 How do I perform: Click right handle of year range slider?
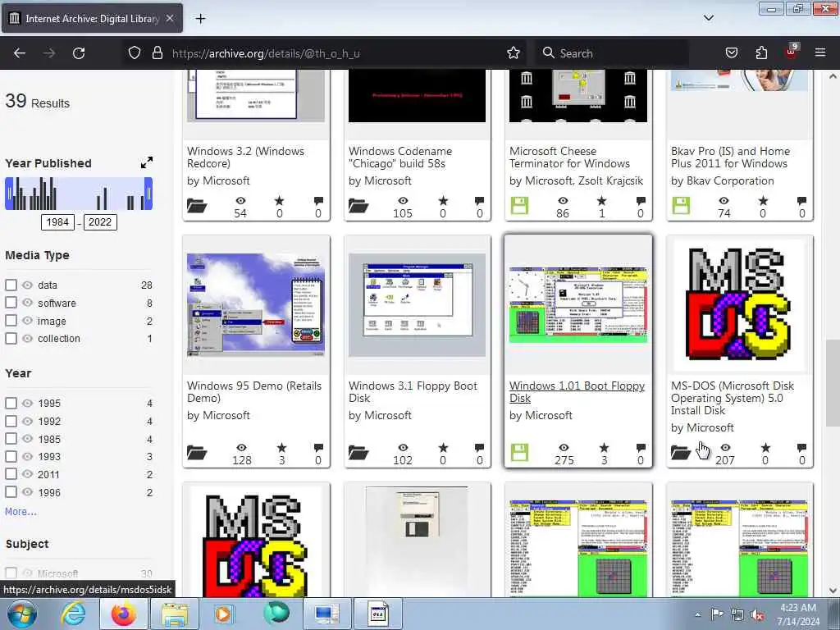(148, 194)
